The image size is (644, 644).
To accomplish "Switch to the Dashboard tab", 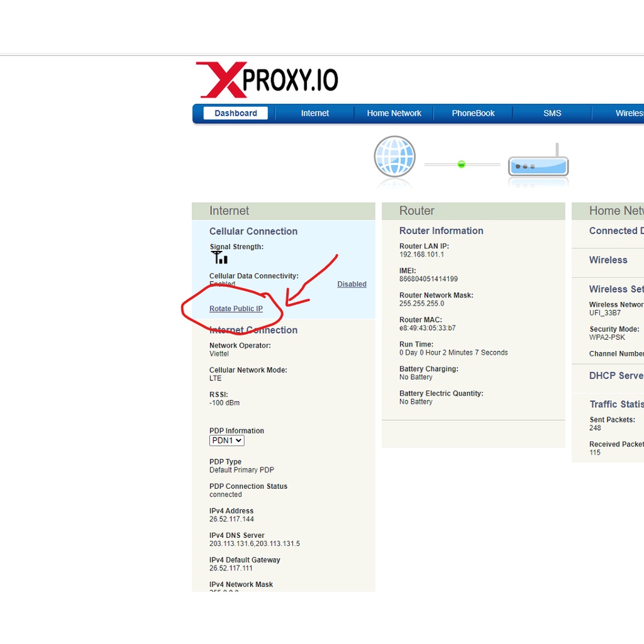I will (236, 113).
